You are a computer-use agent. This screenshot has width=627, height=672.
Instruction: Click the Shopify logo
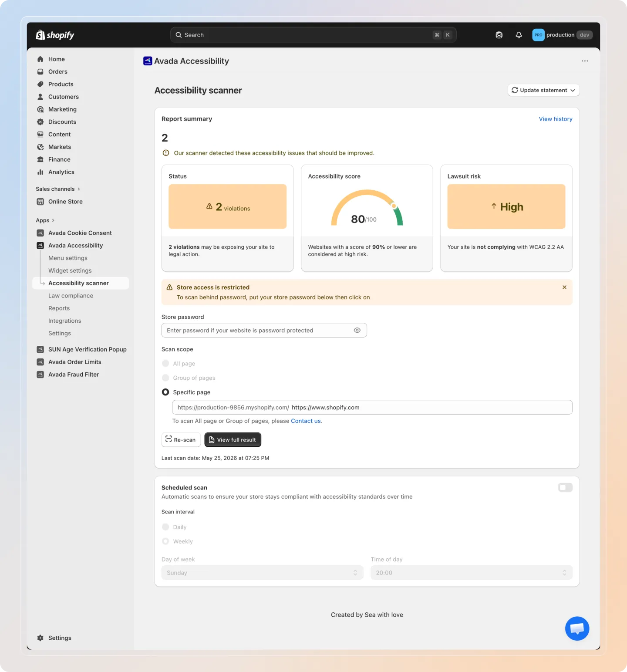click(55, 35)
